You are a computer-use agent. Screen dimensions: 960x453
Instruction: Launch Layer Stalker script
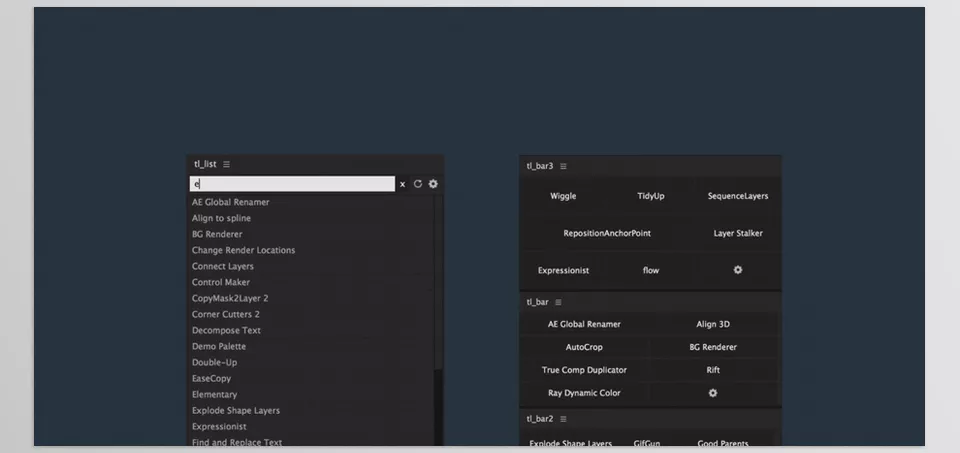(x=738, y=233)
